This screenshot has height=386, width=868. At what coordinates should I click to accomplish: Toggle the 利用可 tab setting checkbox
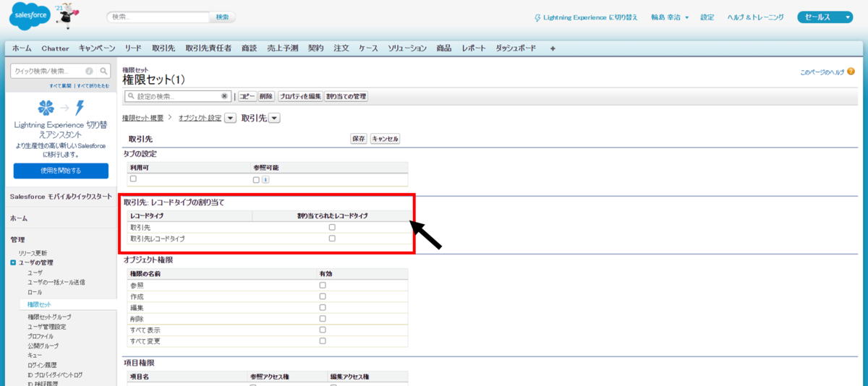pos(133,179)
